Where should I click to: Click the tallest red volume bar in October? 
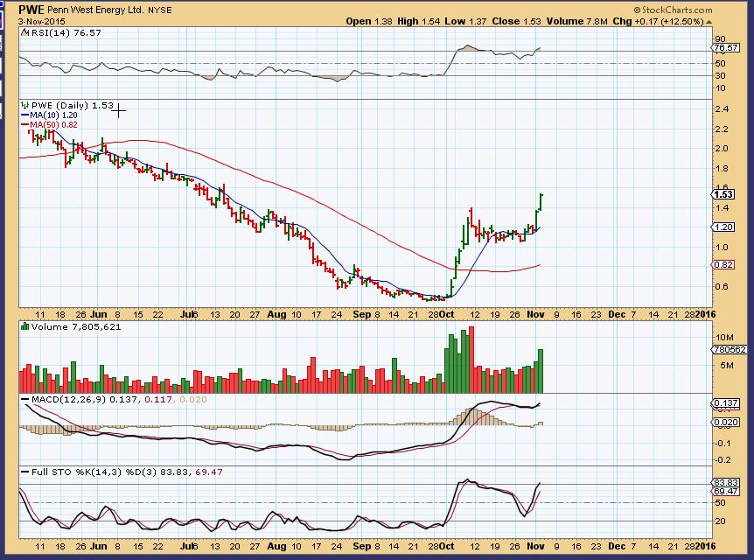471,360
